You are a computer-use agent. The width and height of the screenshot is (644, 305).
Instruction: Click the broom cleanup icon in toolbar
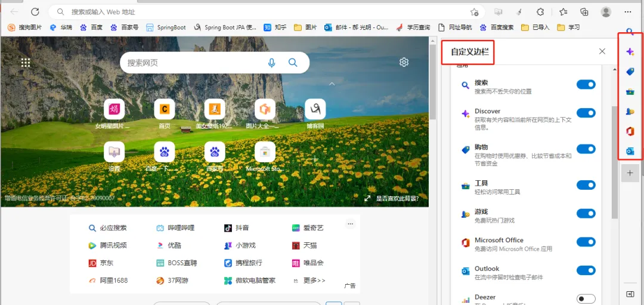[x=519, y=12]
